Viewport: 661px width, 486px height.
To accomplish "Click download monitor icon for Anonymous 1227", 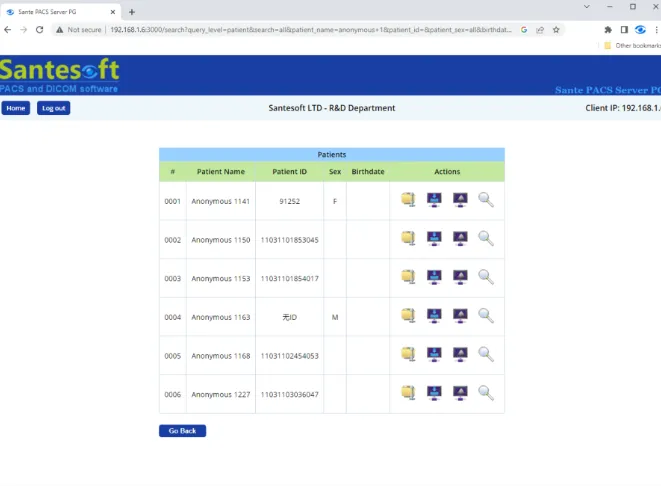I will pos(434,392).
